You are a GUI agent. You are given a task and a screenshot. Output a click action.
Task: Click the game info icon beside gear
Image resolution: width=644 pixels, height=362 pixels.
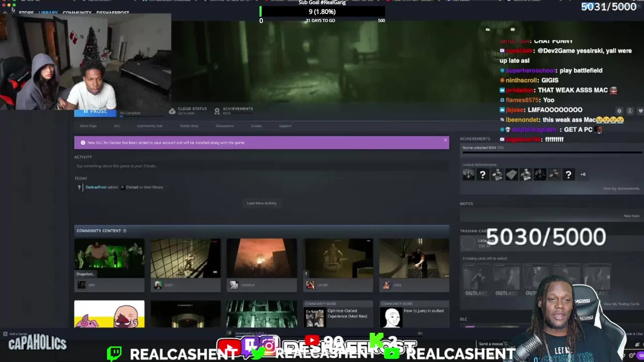point(630,111)
